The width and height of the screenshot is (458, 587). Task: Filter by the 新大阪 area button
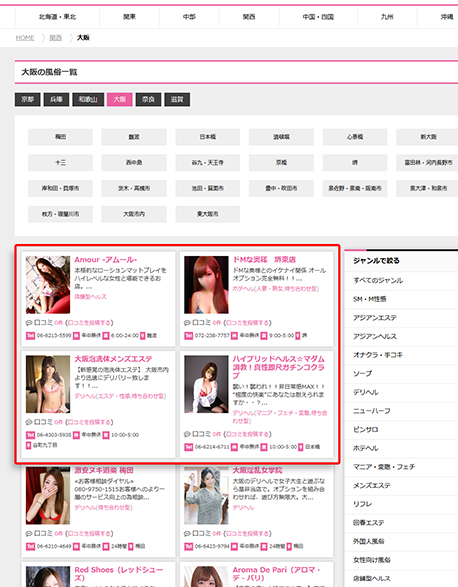[428, 137]
